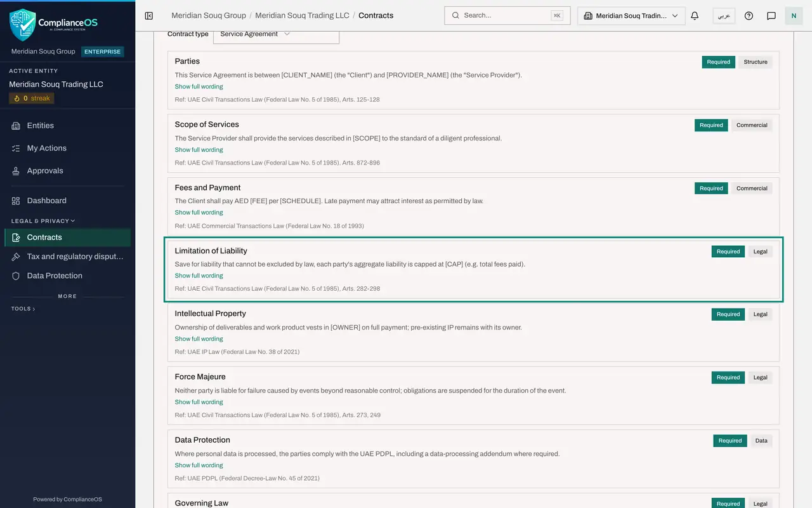Image resolution: width=812 pixels, height=508 pixels.
Task: Click the Approvals stamp icon
Action: (16, 171)
